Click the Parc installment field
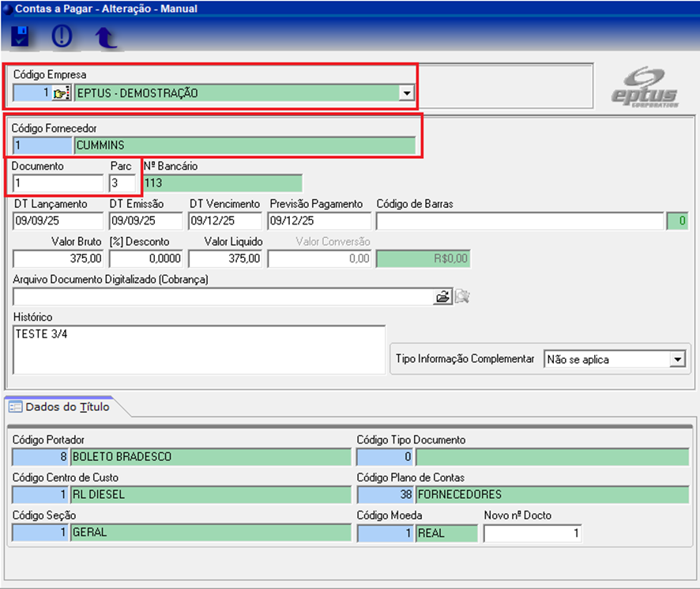The width and height of the screenshot is (700, 589). tap(122, 183)
